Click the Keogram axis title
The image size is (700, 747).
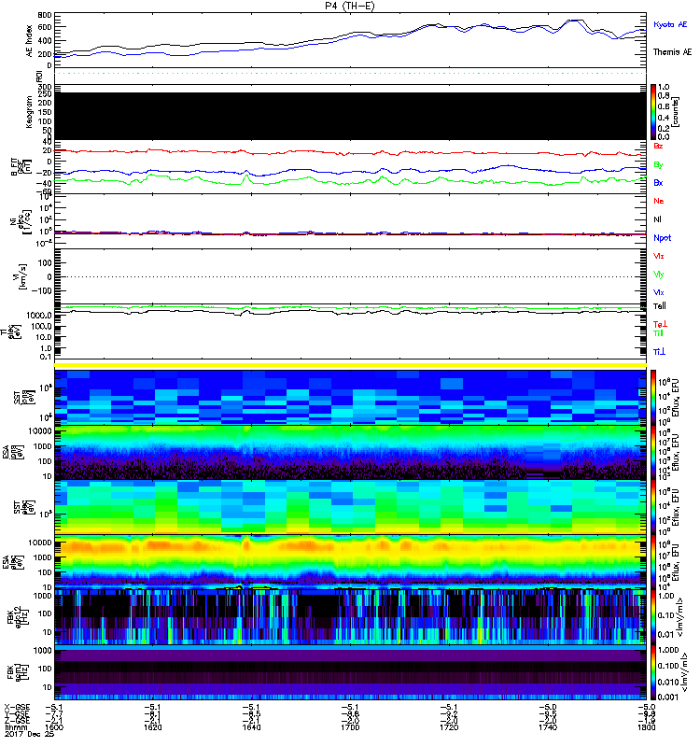coord(30,112)
